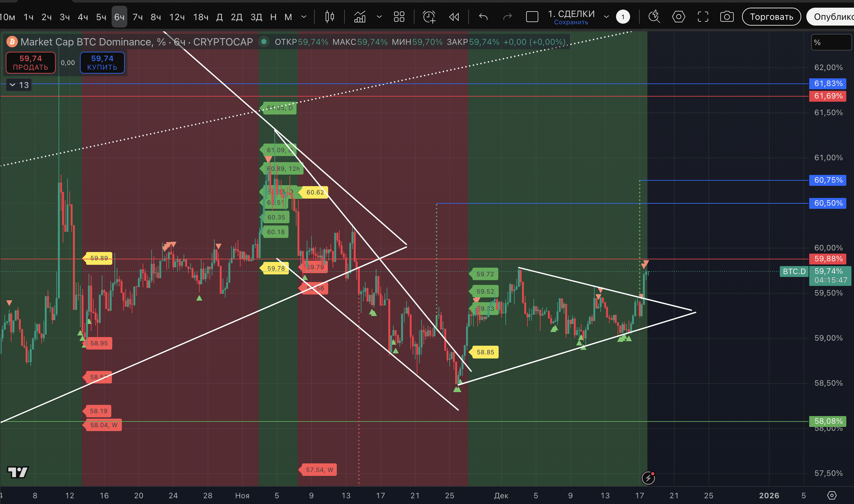Select the Д daily timeframe
This screenshot has height=504, width=854.
click(219, 17)
